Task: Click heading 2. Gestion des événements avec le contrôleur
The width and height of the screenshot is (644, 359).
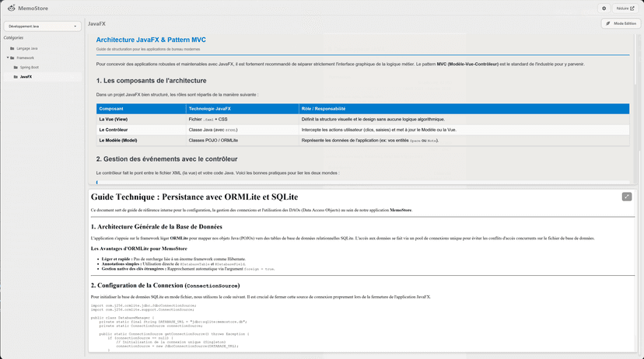Action: pos(166,159)
